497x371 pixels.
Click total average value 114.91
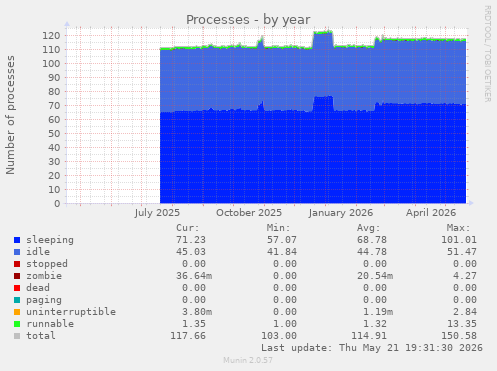coord(369,336)
